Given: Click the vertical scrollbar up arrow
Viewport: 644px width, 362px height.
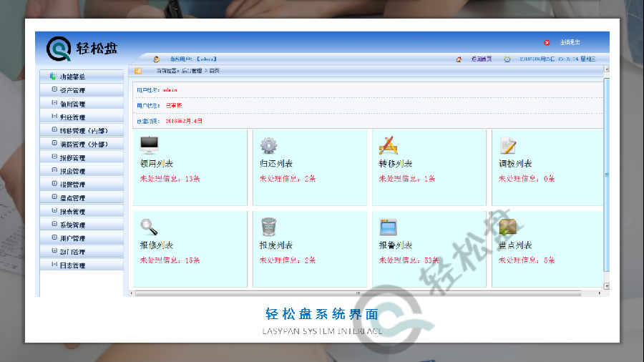Looking at the screenshot, I should [x=606, y=69].
